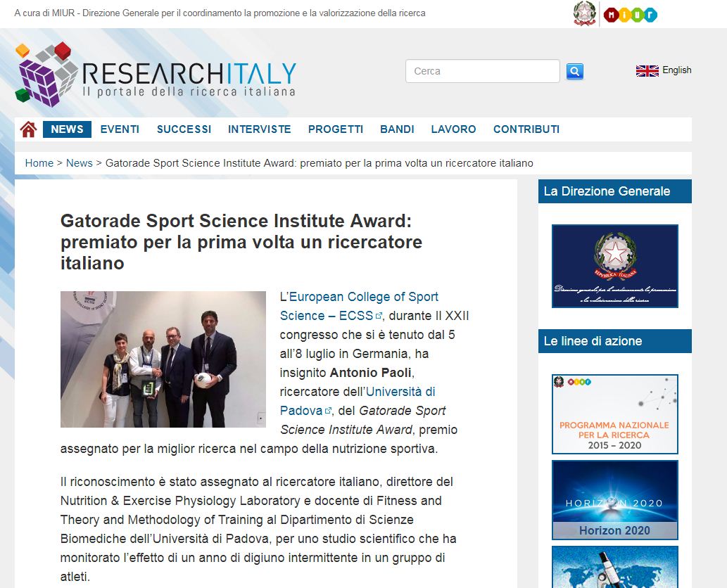Click the News breadcrumb link

point(80,163)
